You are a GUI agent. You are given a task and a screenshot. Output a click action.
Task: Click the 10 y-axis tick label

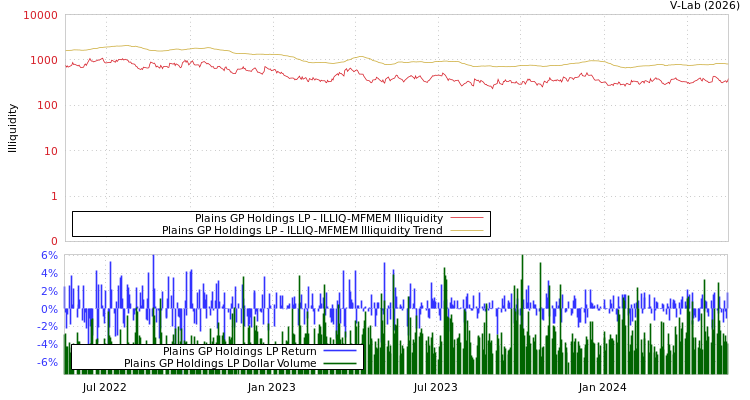click(x=50, y=151)
